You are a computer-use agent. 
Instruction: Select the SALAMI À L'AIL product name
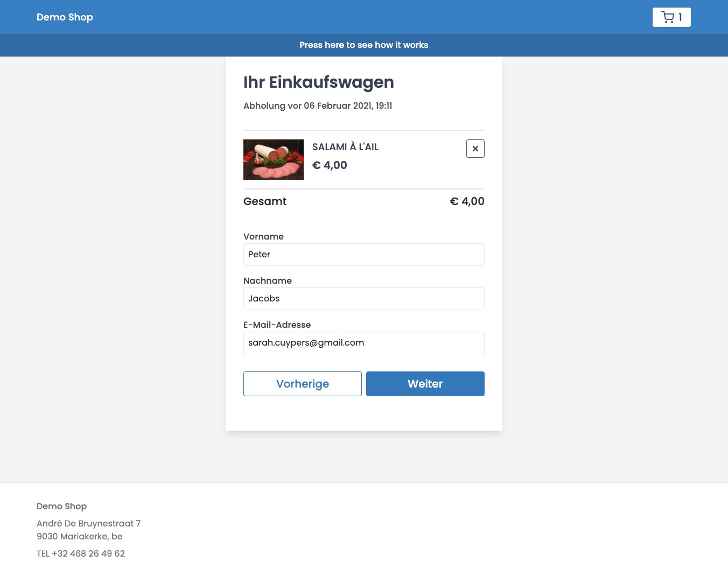[x=345, y=147]
